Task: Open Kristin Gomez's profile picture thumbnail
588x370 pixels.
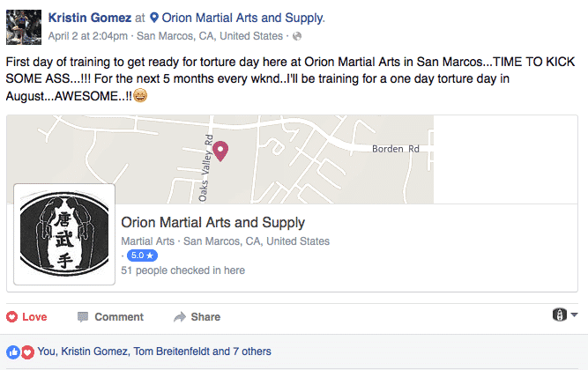Action: [x=24, y=27]
